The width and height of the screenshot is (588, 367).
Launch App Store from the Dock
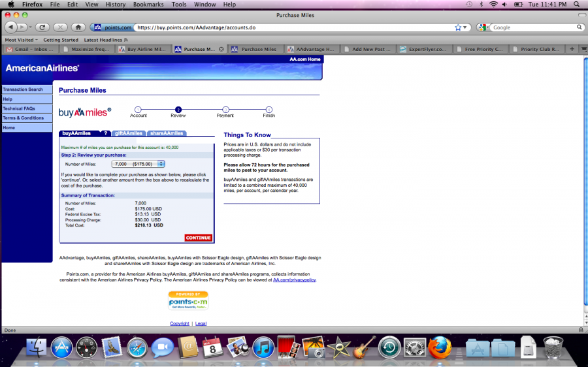click(x=61, y=347)
